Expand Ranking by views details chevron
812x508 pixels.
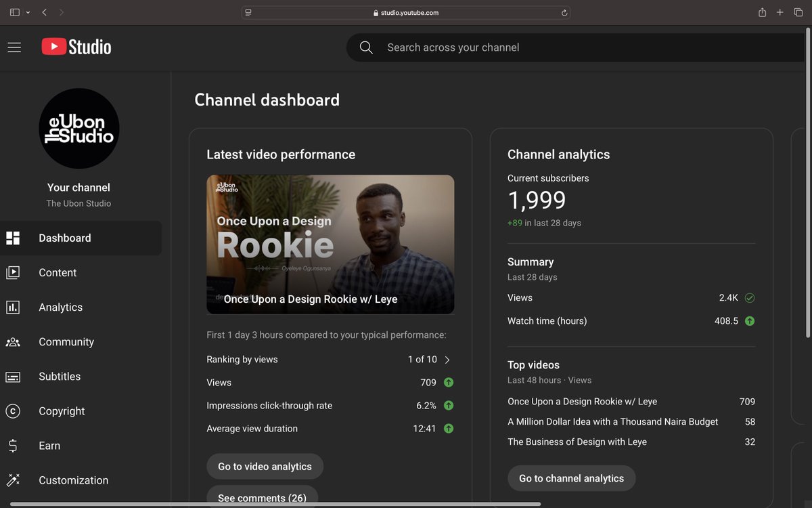447,360
